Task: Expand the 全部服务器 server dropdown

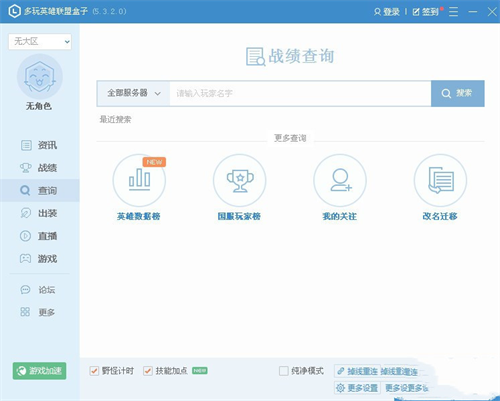Action: pyautogui.click(x=133, y=93)
